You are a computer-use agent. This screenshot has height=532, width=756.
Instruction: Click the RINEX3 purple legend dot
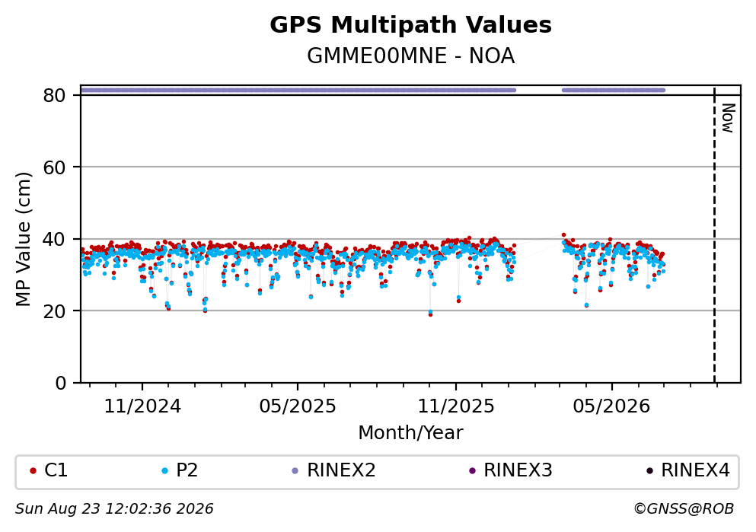click(x=472, y=471)
